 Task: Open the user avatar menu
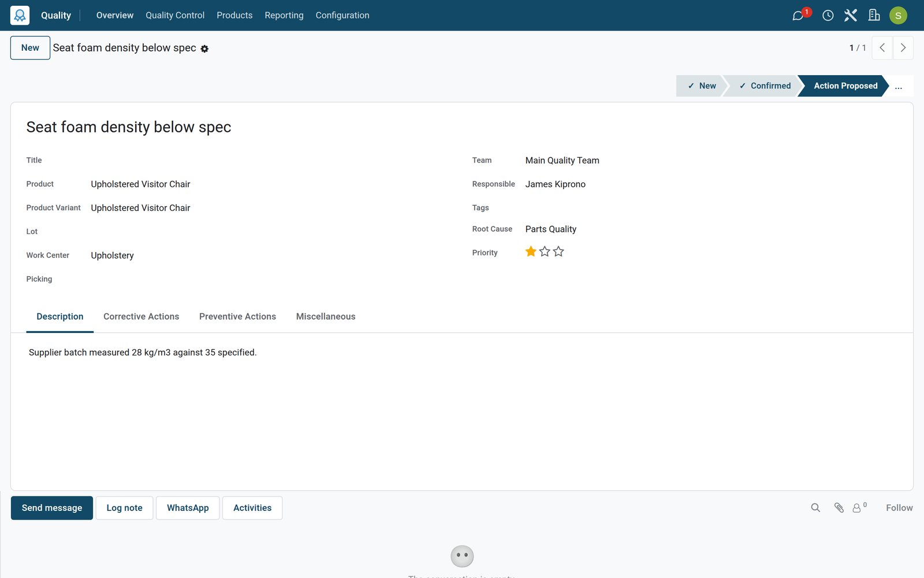click(x=898, y=16)
